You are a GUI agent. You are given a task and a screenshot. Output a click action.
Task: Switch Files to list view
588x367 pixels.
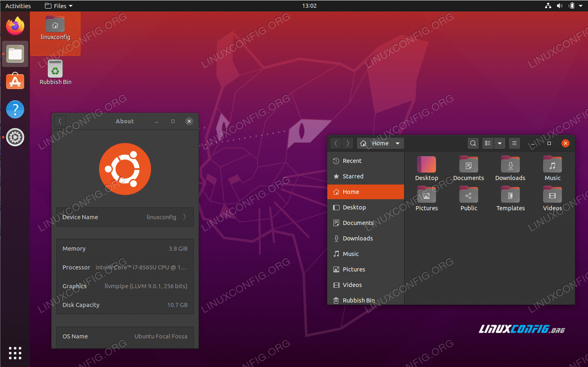487,143
